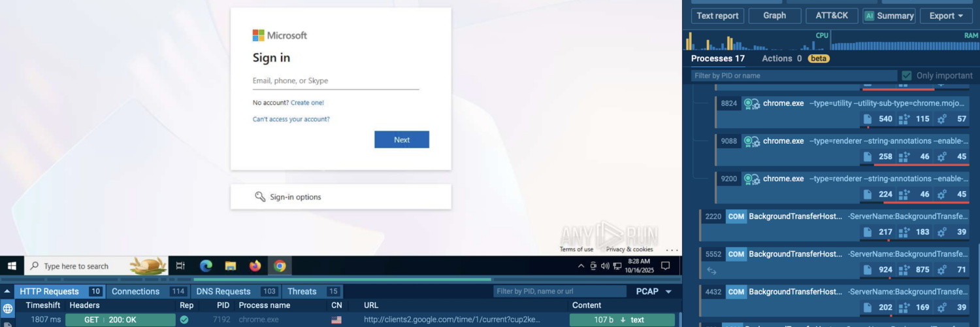Click the Create one! link
The image size is (980, 327).
[x=307, y=103]
